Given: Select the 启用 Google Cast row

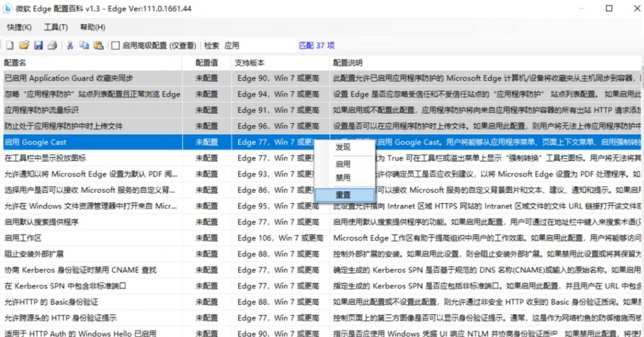Looking at the screenshot, I should [x=322, y=142].
